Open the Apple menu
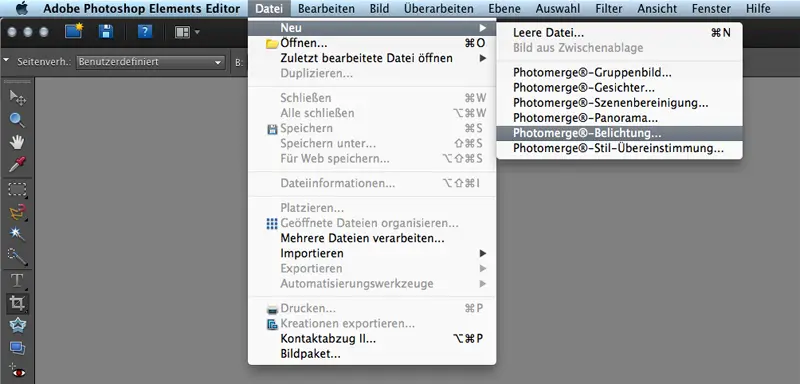Image resolution: width=800 pixels, height=384 pixels. 22,9
